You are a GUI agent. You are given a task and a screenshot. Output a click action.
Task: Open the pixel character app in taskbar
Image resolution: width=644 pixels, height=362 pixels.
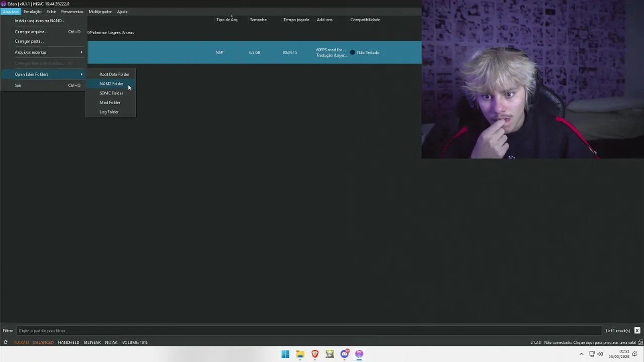tap(330, 354)
